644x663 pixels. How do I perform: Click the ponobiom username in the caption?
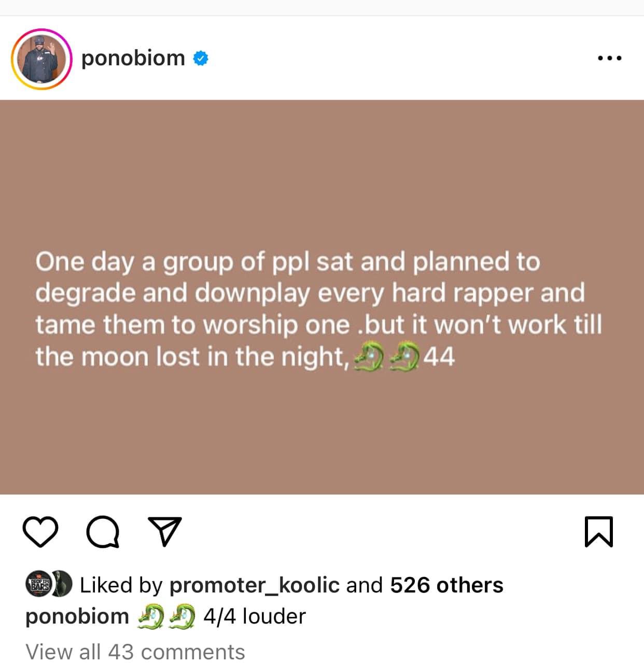coord(77,616)
